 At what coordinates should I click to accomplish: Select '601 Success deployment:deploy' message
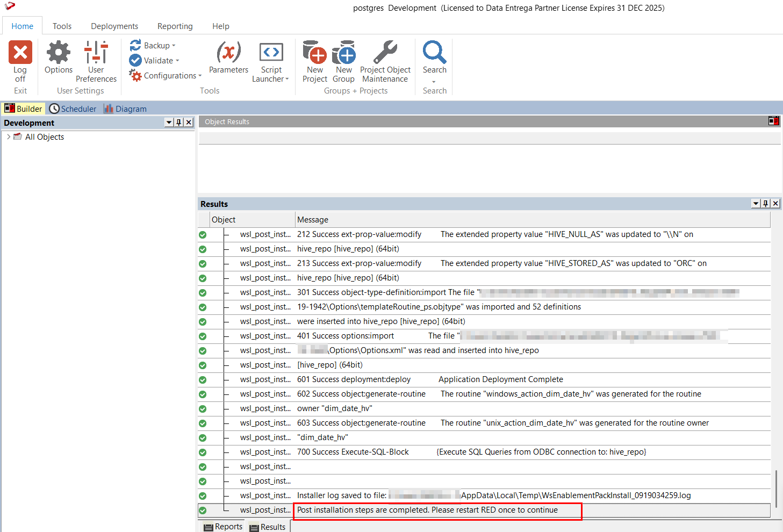430,379
